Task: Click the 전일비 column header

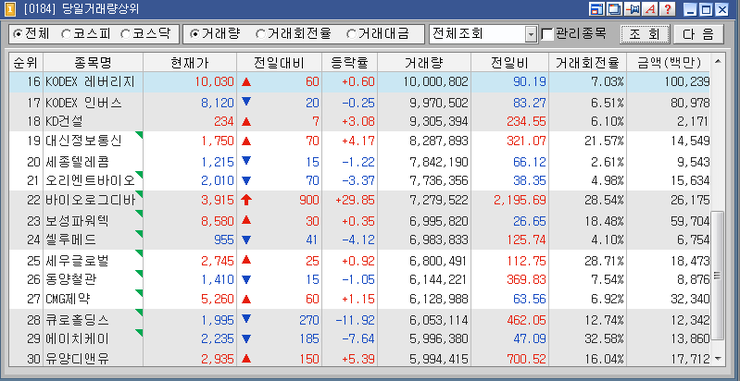Action: (510, 62)
